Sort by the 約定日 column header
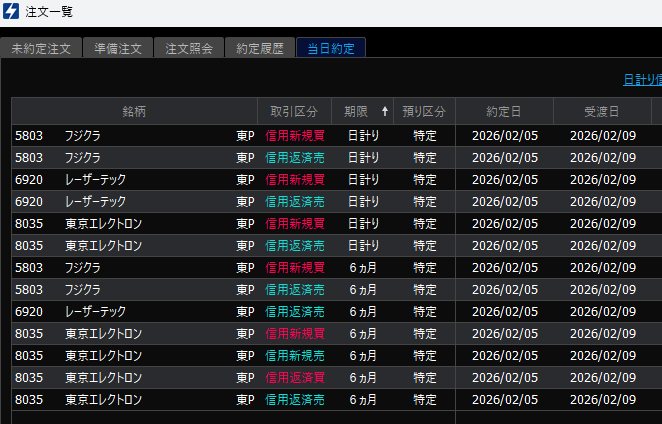662x424 pixels. 504,111
